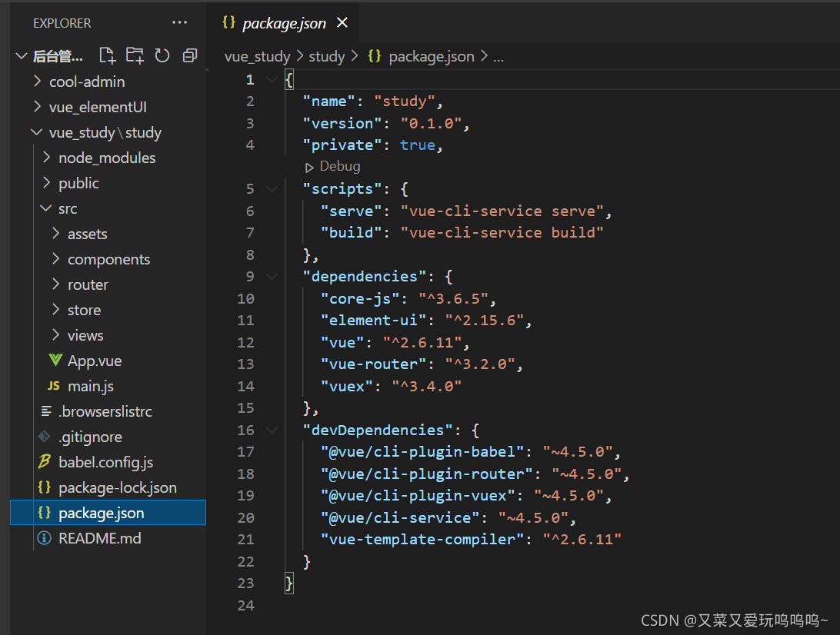Click the New Folder icon in Explorer
840x635 pixels.
click(135, 55)
